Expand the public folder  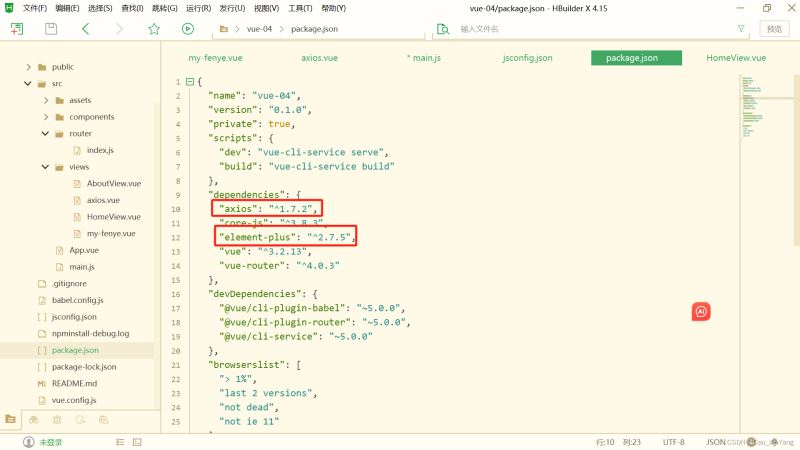click(29, 67)
